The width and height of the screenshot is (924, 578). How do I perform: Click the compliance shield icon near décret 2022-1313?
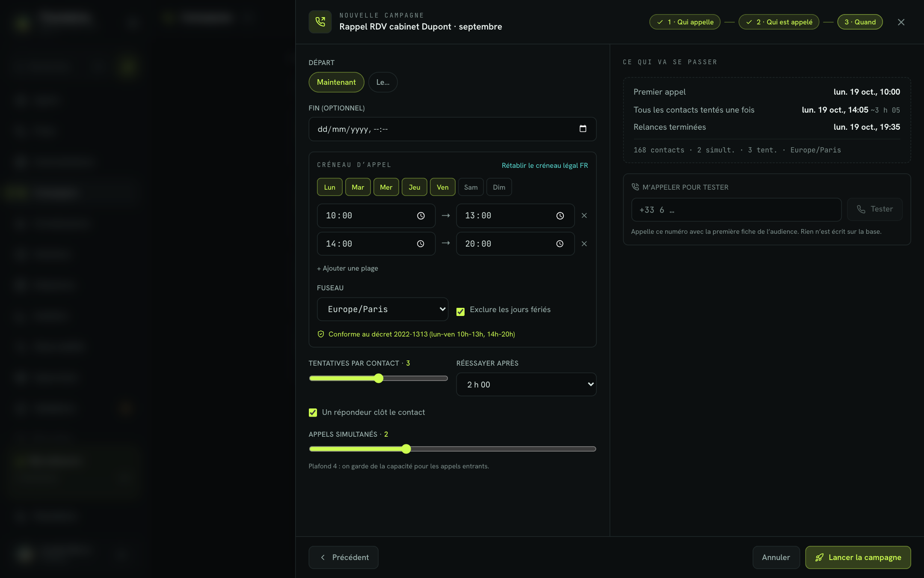click(x=321, y=334)
